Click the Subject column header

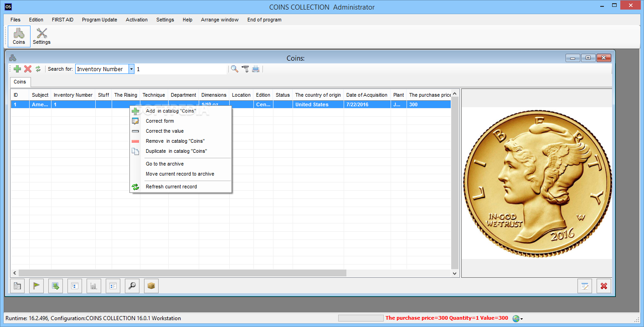click(x=40, y=95)
